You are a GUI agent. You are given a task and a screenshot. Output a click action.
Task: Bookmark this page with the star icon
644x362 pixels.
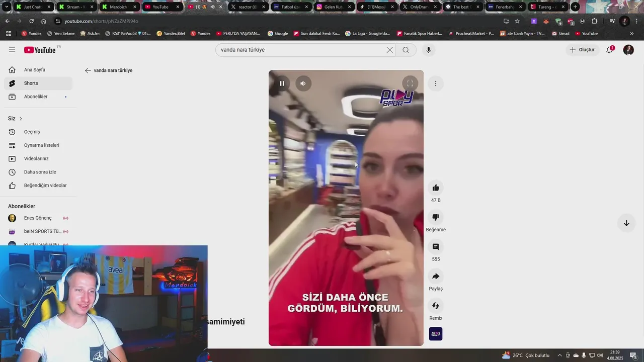point(517,21)
